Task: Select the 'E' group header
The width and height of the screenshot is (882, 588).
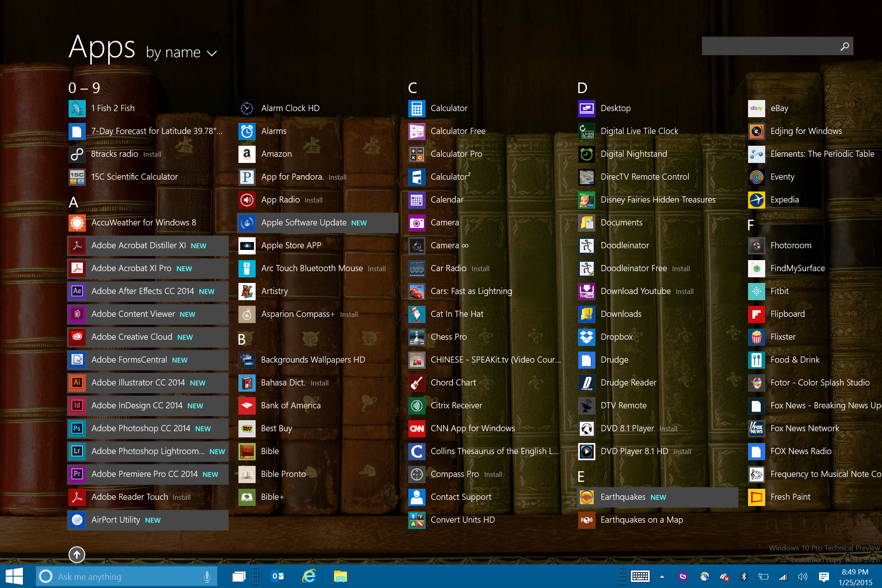Action: (x=581, y=477)
